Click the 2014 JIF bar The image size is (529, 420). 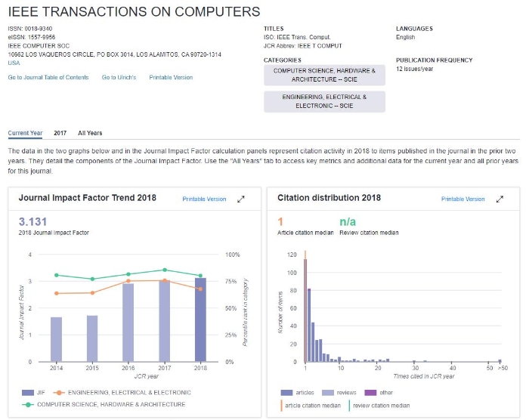(57, 339)
